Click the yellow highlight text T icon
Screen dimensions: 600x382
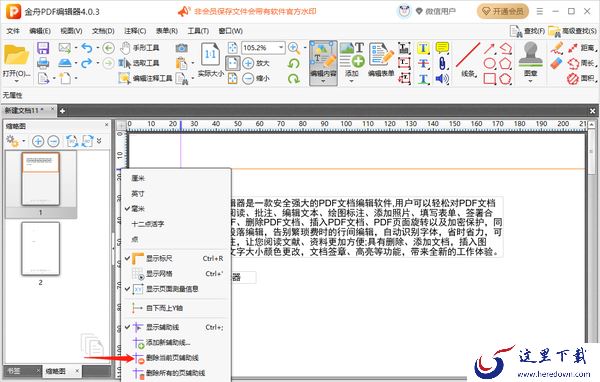click(x=423, y=48)
